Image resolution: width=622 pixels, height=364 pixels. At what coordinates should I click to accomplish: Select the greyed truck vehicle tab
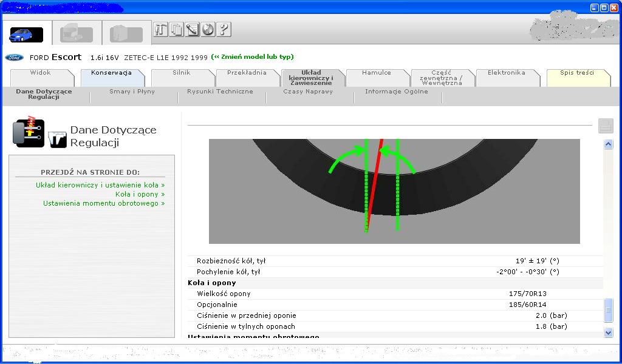click(x=77, y=34)
